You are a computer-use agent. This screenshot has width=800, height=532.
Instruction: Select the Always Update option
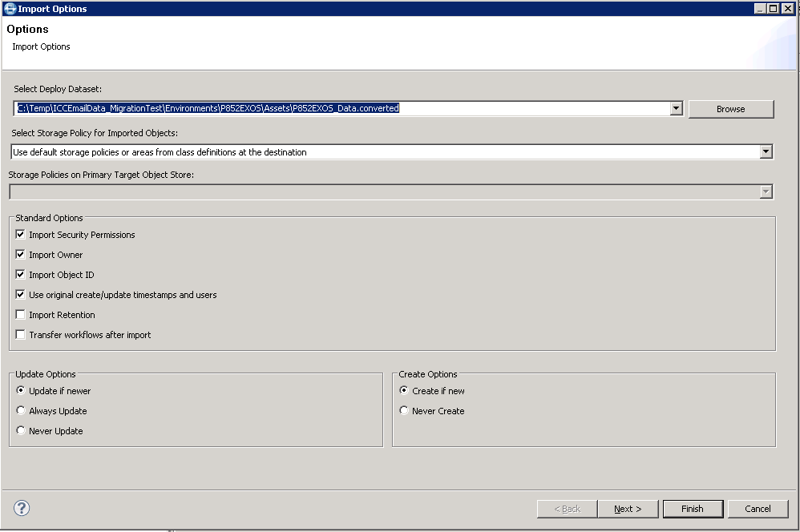click(x=20, y=410)
